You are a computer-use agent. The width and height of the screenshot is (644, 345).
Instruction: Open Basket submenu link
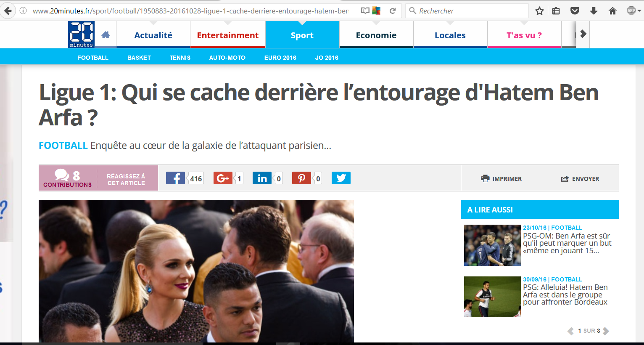139,58
